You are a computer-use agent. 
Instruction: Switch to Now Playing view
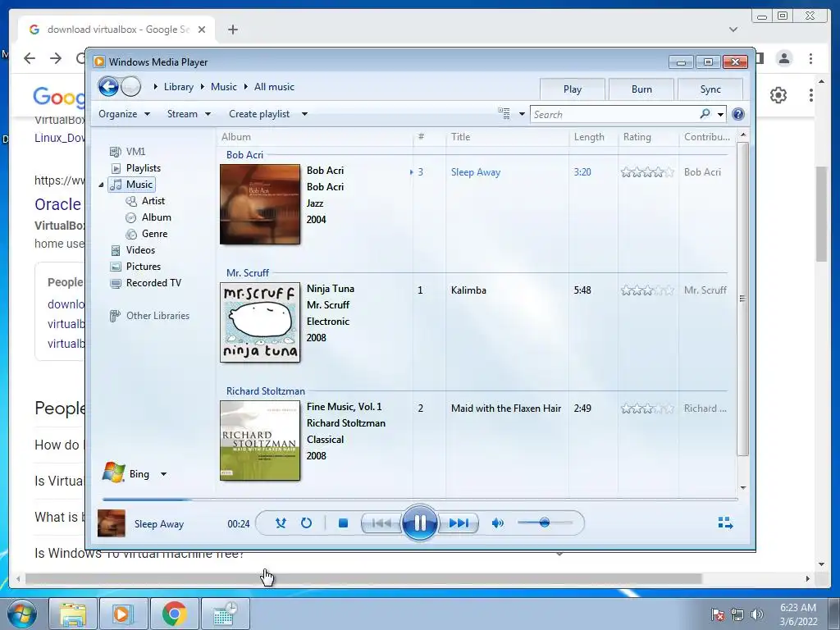coord(725,523)
